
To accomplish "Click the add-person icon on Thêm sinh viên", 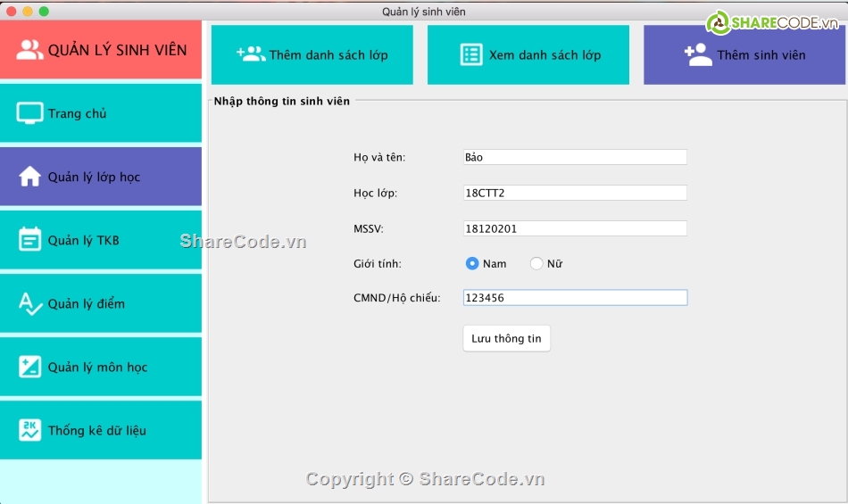I will pyautogui.click(x=698, y=54).
